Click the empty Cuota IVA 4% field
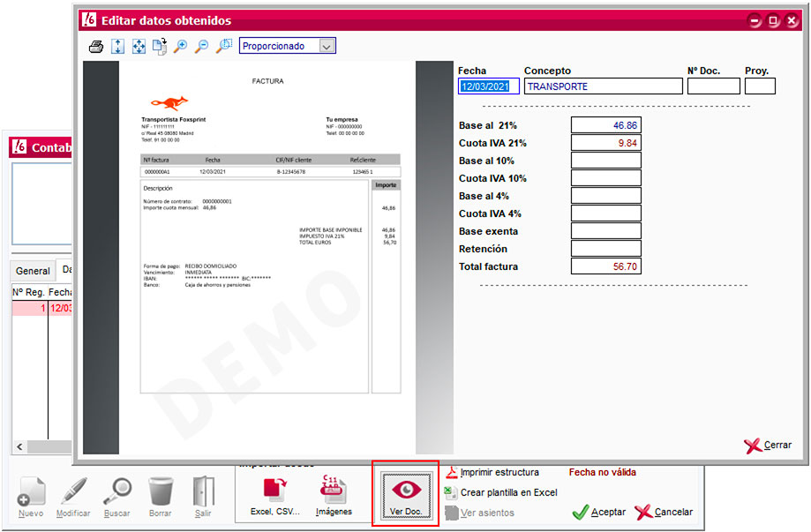The width and height of the screenshot is (811, 532). pos(605,213)
